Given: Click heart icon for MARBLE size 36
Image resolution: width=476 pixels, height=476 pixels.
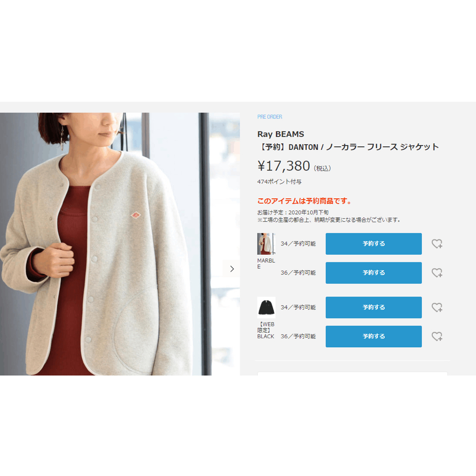Looking at the screenshot, I should click(436, 273).
